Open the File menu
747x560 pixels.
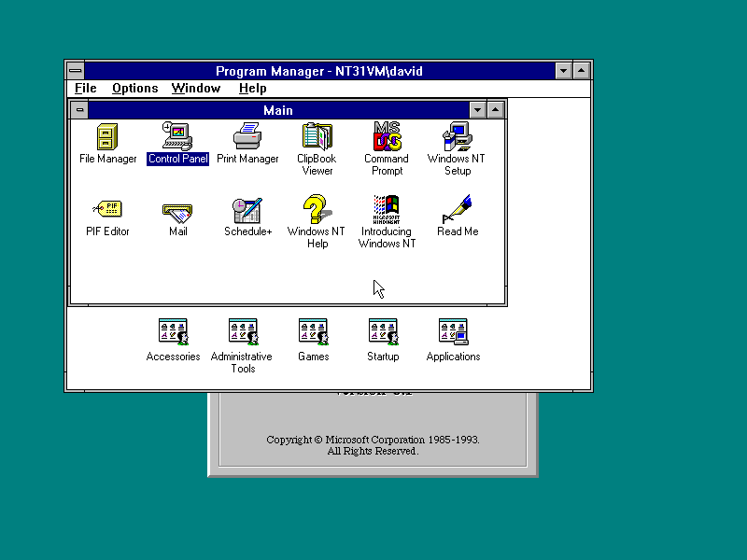coord(86,88)
